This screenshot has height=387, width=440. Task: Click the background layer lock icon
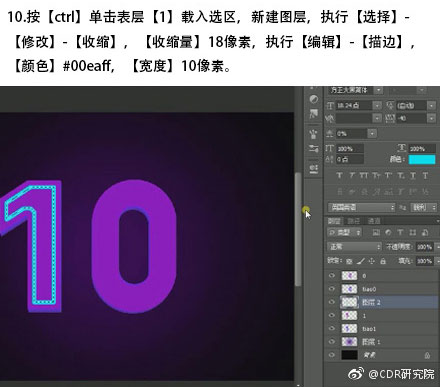point(427,355)
